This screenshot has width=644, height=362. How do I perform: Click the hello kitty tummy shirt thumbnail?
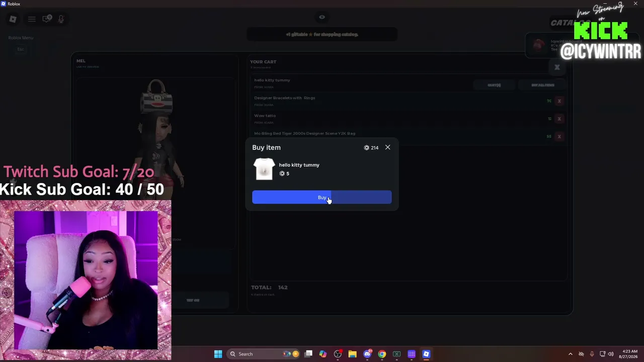(264, 169)
